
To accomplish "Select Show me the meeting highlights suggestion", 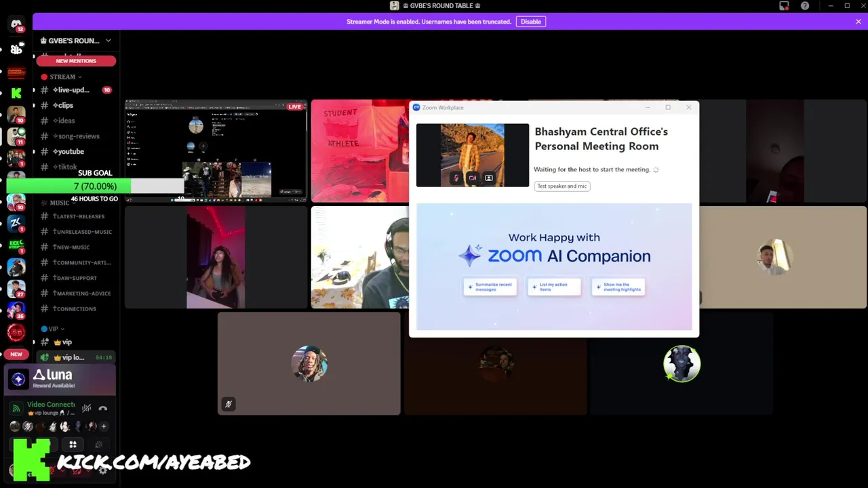I will pos(618,287).
